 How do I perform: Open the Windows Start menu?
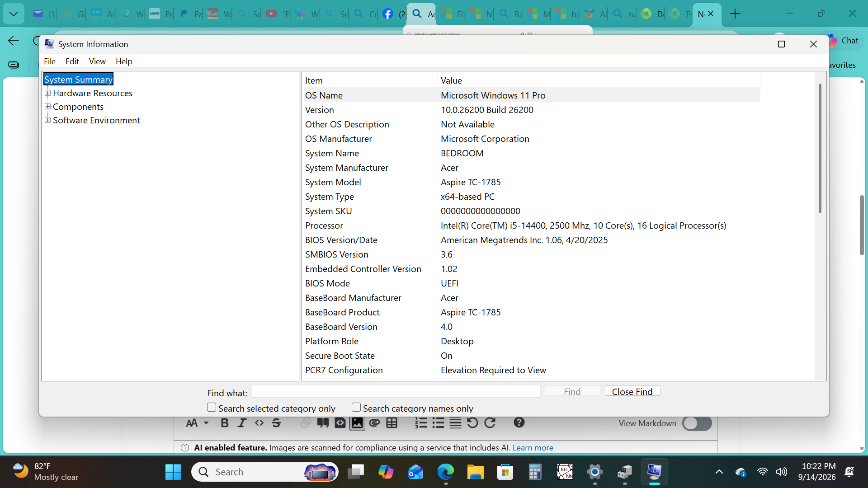tap(173, 472)
